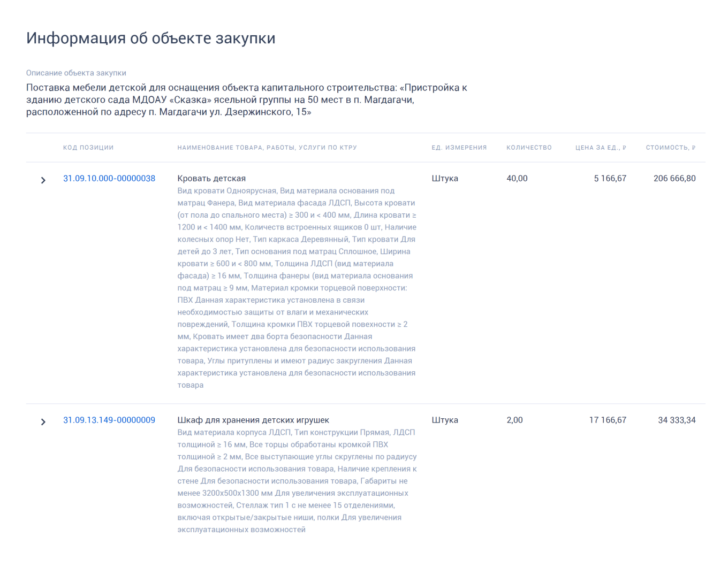Click the 206 666,80 cost value
The image size is (728, 568).
(674, 179)
